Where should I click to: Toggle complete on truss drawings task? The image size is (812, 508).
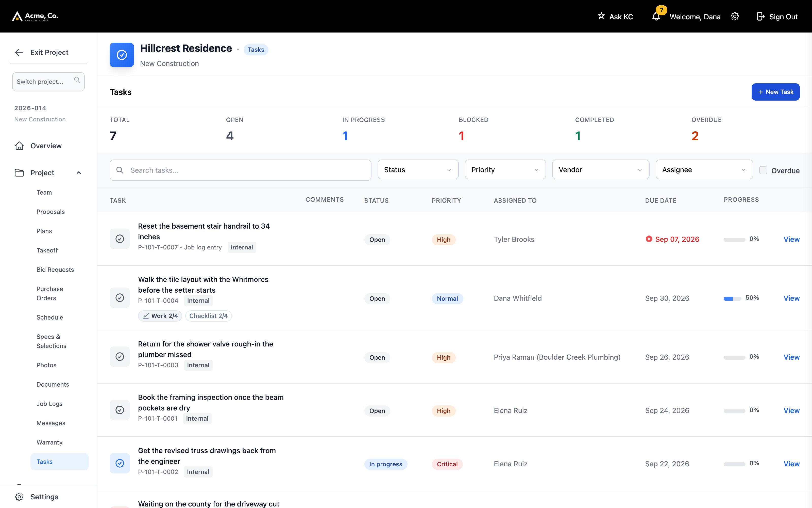point(120,463)
